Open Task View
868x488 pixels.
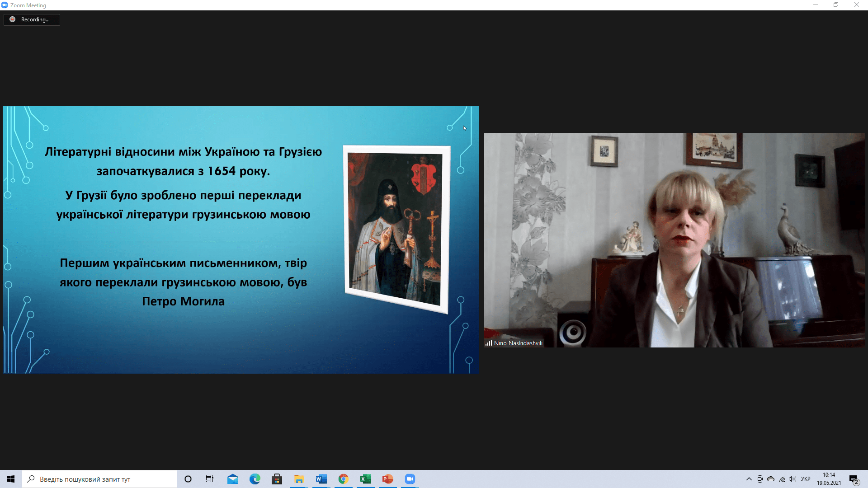pos(210,479)
